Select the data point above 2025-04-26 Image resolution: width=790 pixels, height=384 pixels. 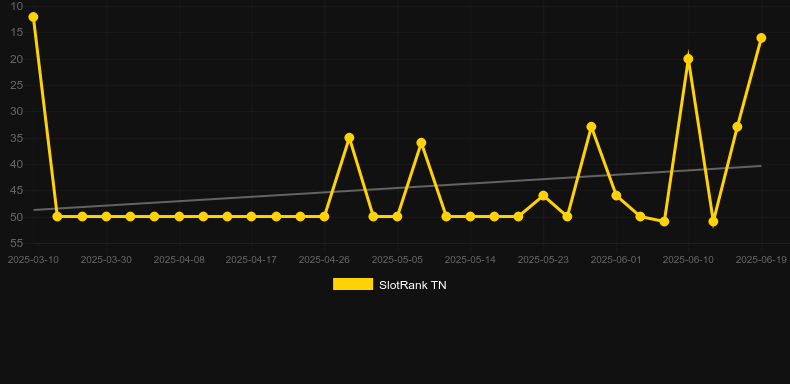324,217
